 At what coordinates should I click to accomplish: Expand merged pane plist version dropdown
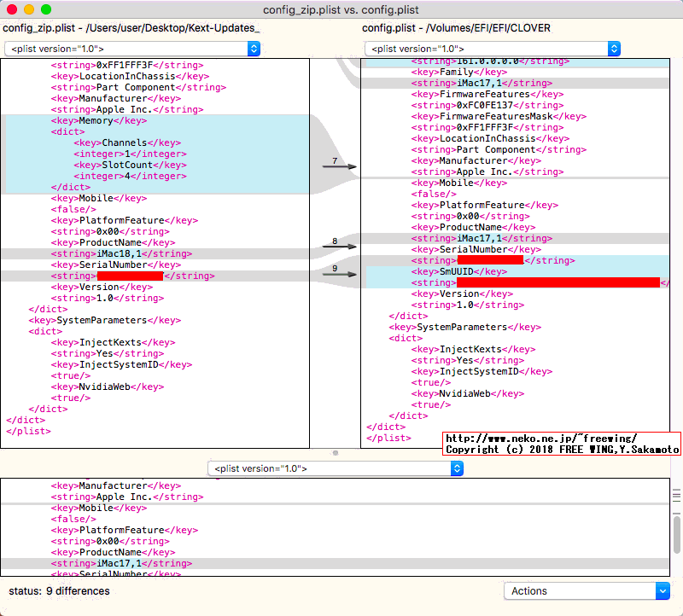(x=336, y=468)
